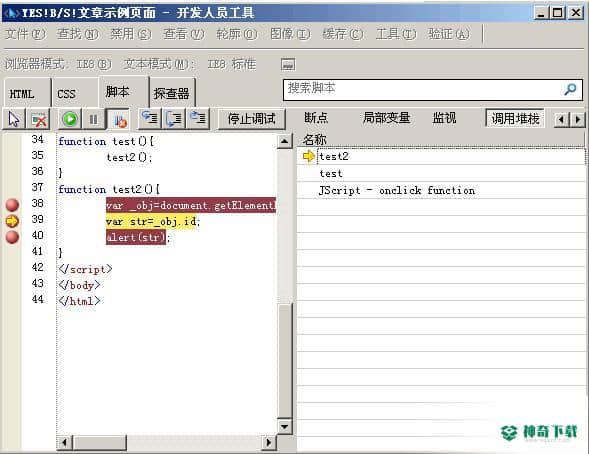Open the 文件 menu

[x=25, y=34]
